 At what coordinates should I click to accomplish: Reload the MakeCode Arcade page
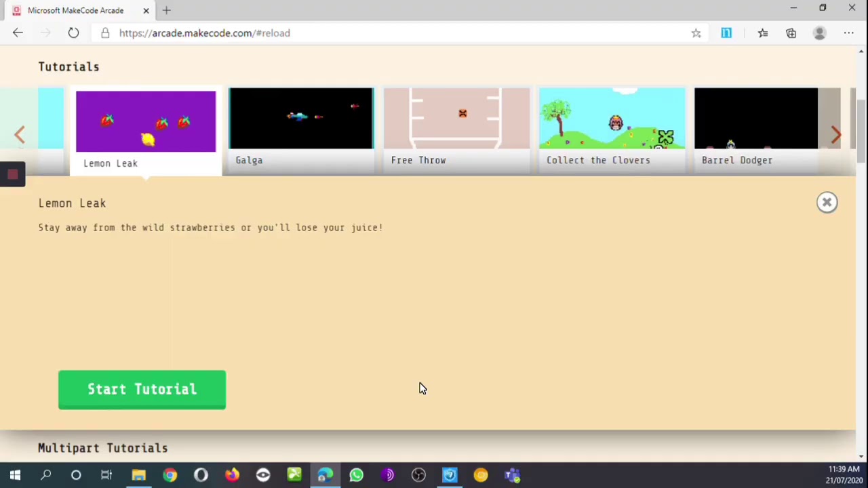[73, 33]
